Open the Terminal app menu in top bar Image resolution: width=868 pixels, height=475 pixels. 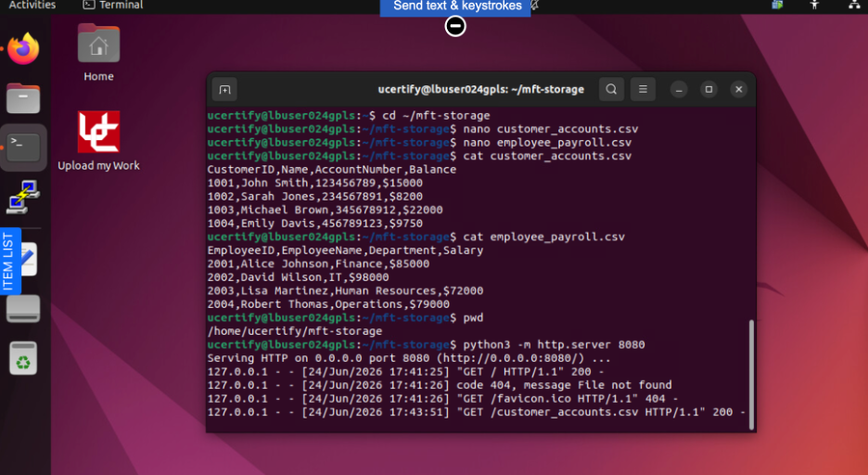113,5
